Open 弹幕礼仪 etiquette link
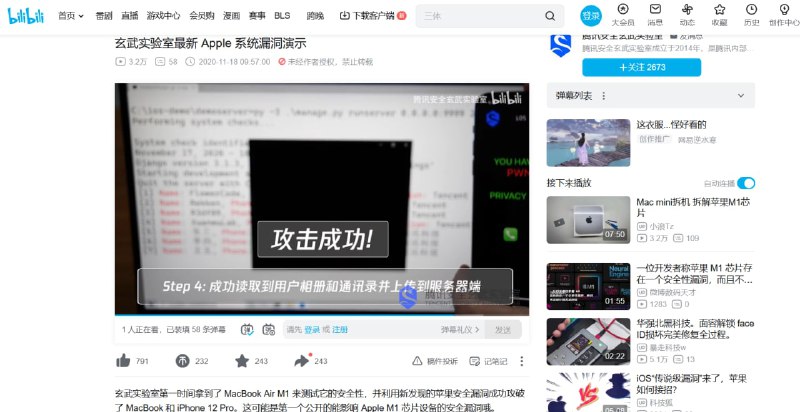 pyautogui.click(x=460, y=330)
